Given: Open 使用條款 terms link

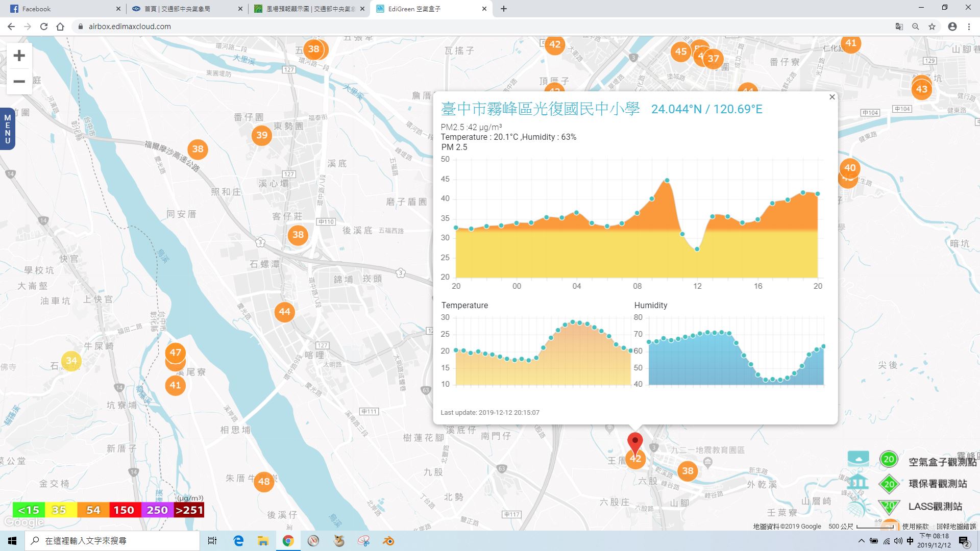Looking at the screenshot, I should click(916, 526).
